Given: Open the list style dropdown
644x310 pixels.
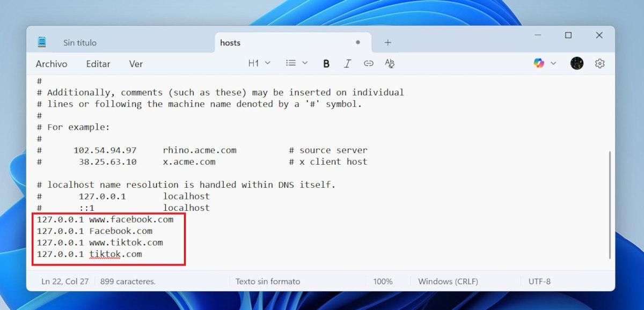Looking at the screenshot, I should (297, 63).
